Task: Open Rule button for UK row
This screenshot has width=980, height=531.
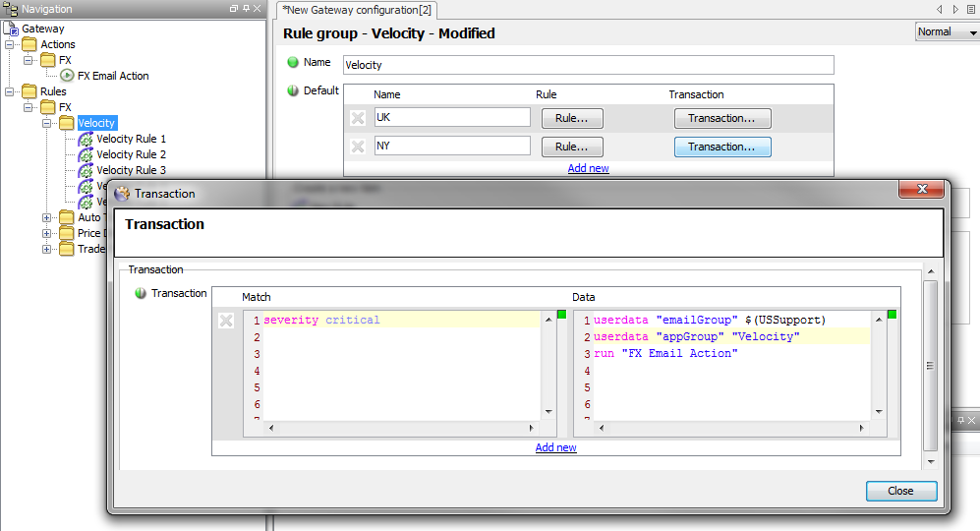Action: pyautogui.click(x=571, y=118)
